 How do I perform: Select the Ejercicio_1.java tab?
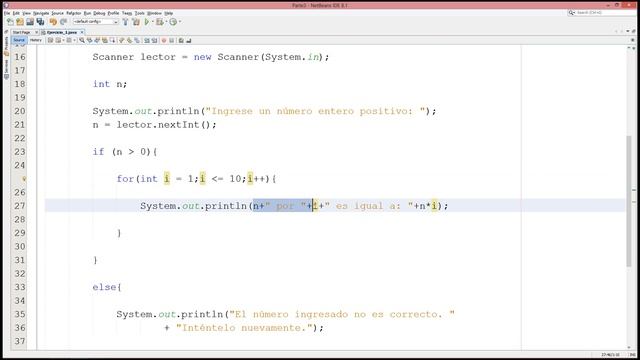(61, 32)
